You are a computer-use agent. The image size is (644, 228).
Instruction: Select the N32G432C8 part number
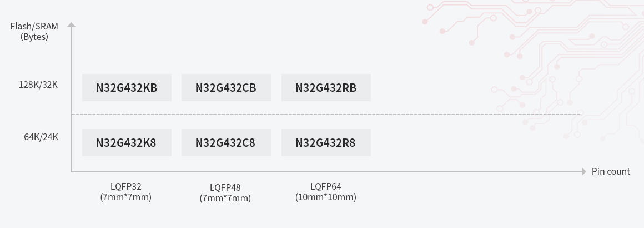click(226, 143)
